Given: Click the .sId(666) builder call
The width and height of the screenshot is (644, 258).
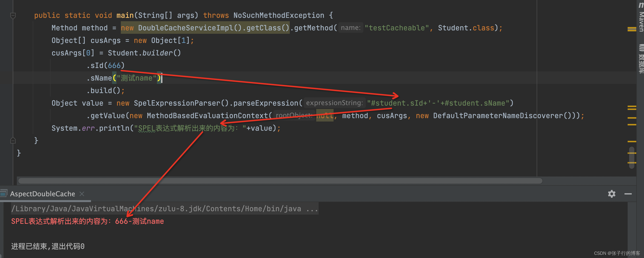Looking at the screenshot, I should coord(105,65).
